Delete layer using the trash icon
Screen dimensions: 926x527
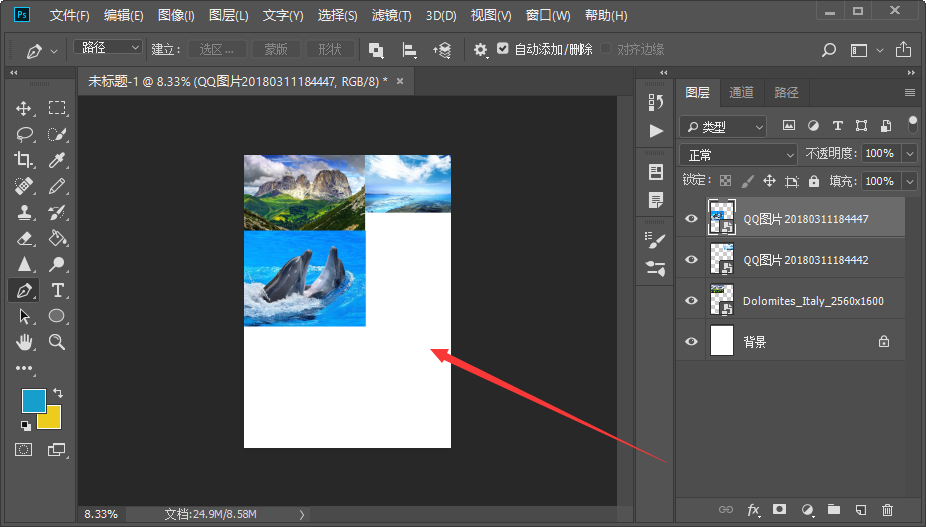point(887,509)
